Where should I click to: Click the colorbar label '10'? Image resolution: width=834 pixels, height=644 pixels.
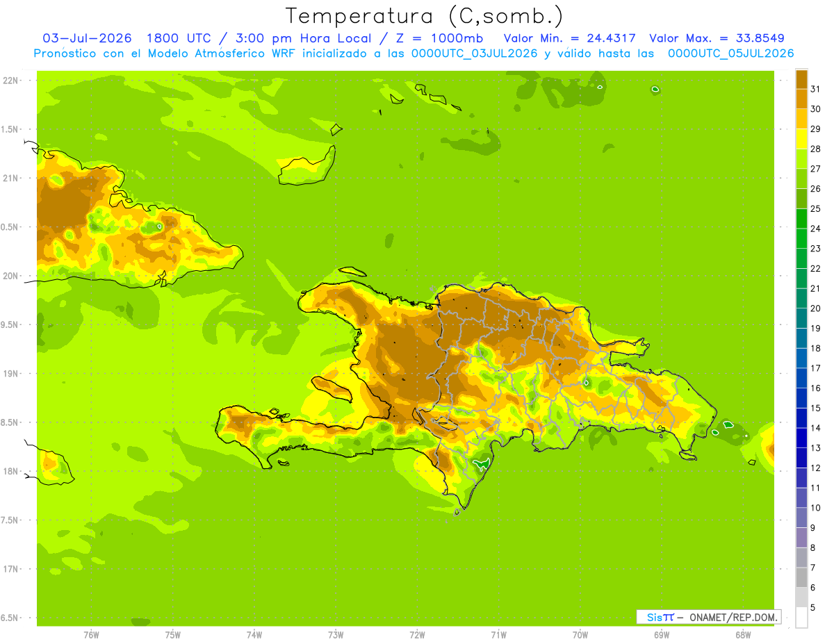(x=816, y=508)
